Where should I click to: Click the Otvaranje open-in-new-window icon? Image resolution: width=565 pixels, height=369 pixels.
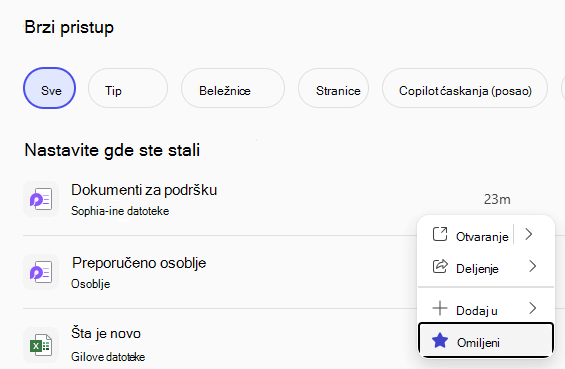click(x=440, y=234)
